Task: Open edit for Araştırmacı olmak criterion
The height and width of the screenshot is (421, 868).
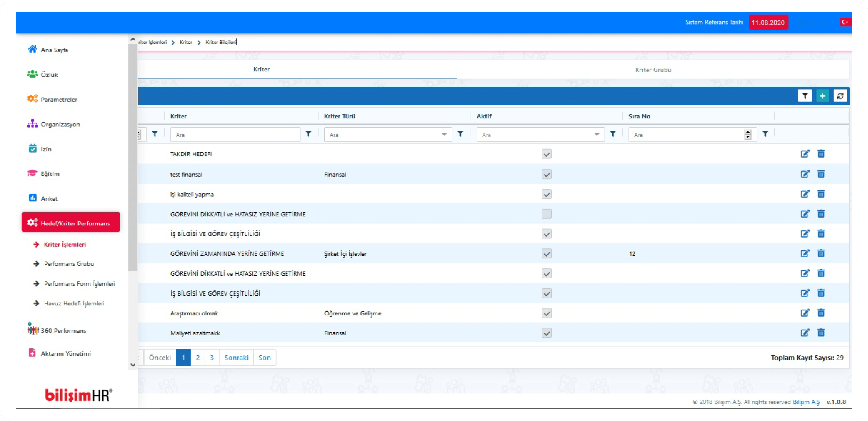Action: (x=805, y=313)
